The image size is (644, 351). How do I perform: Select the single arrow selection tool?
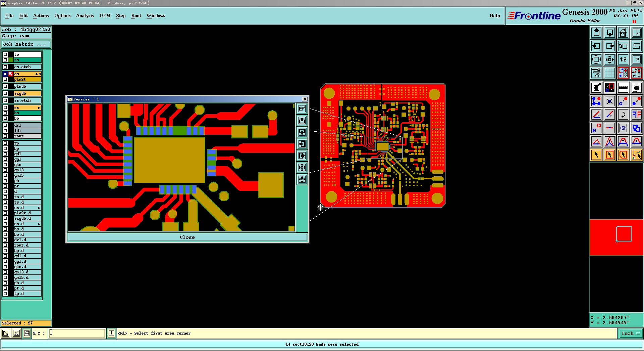pos(596,155)
